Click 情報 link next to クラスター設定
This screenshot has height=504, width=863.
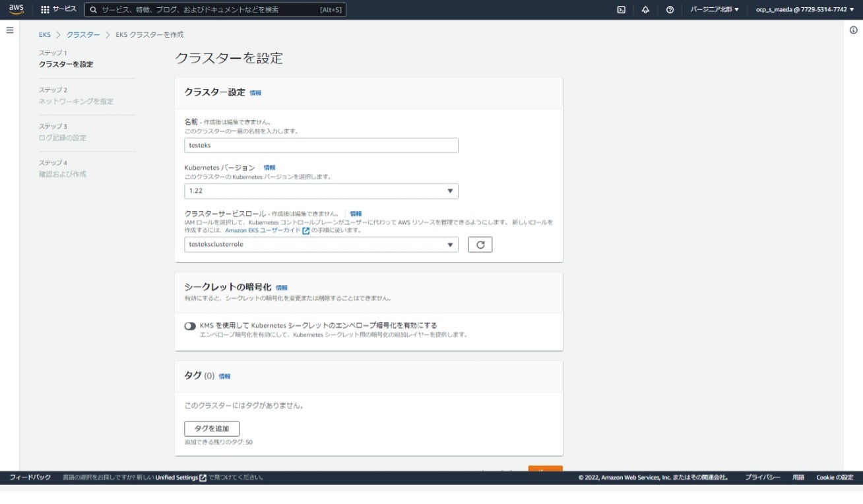click(x=255, y=93)
